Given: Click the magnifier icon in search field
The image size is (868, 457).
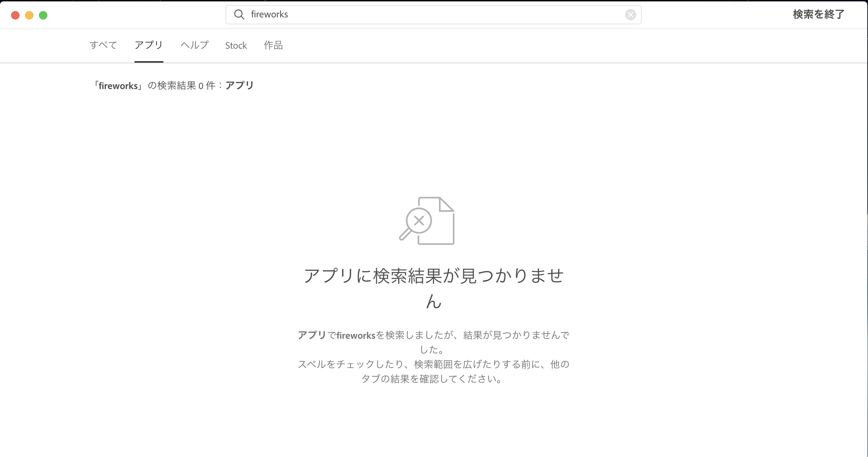Looking at the screenshot, I should [x=239, y=14].
